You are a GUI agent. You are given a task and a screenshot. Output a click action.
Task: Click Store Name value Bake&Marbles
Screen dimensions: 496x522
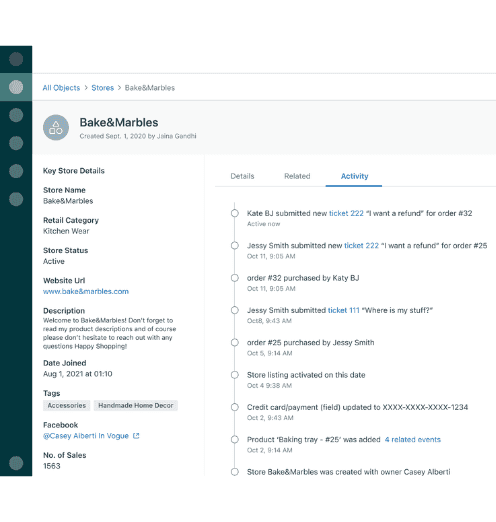68,201
